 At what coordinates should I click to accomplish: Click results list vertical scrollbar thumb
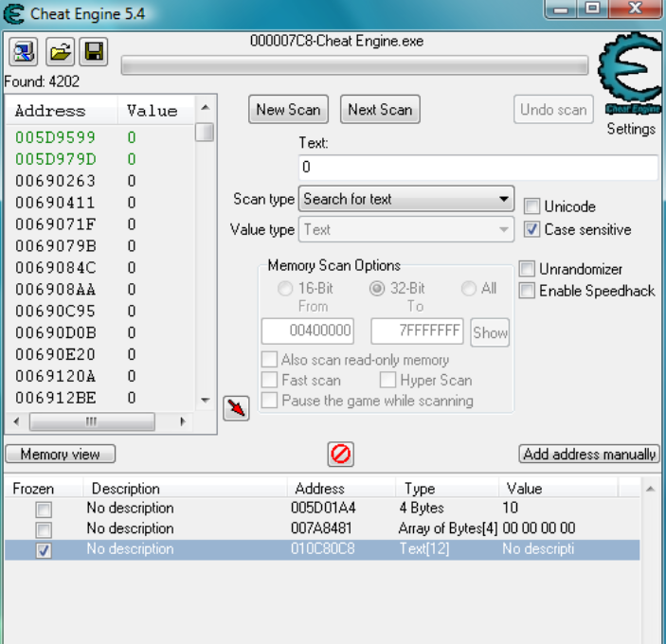pos(205,132)
